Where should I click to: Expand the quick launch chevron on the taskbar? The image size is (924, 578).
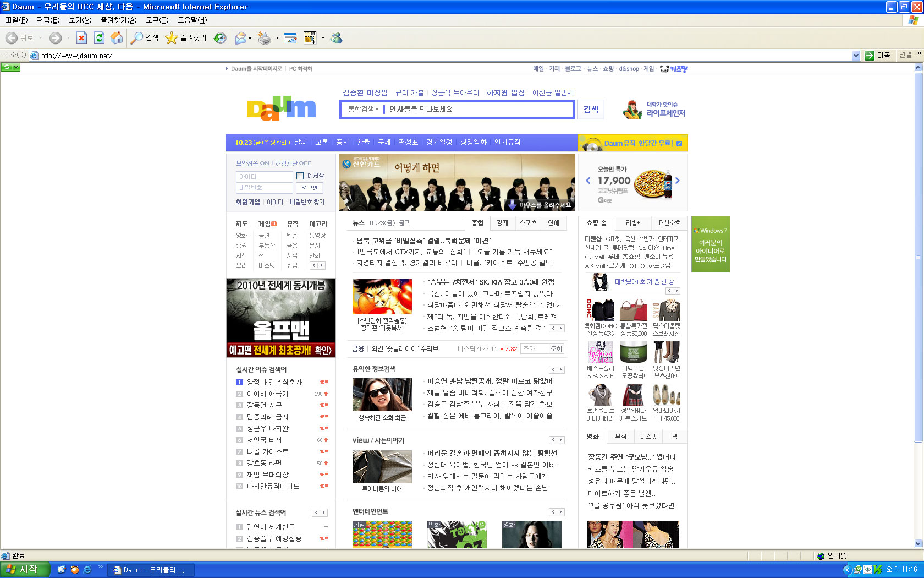[x=100, y=567]
